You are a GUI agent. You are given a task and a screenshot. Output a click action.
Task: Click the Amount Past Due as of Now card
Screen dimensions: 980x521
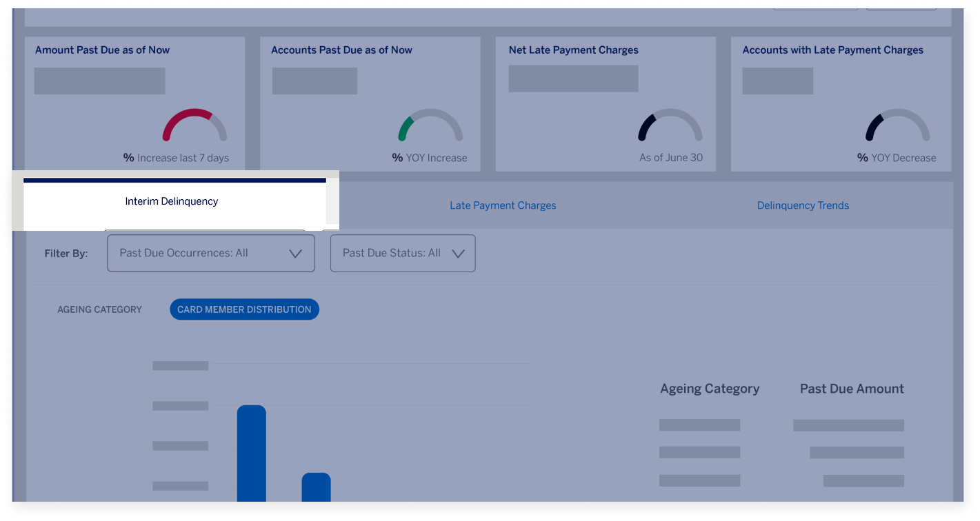(x=135, y=103)
